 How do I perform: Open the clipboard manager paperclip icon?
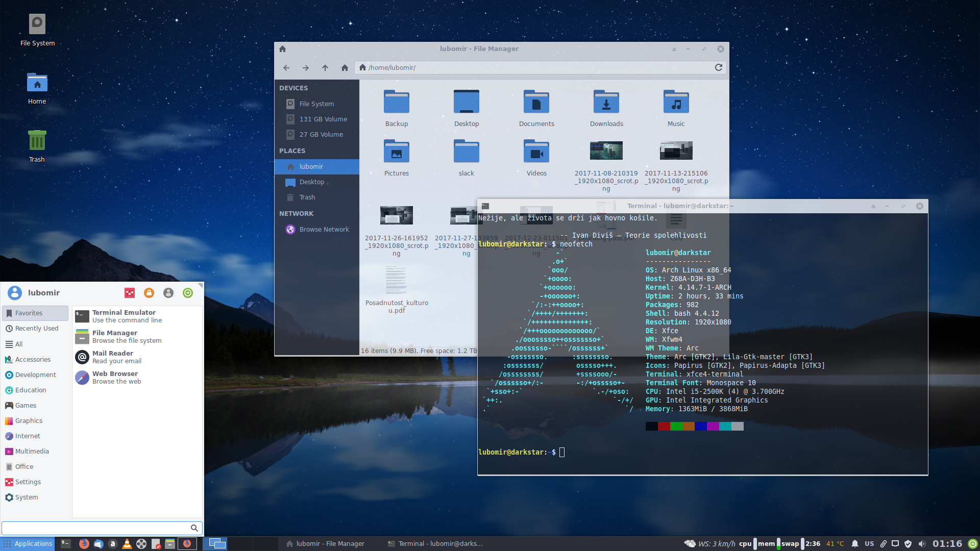click(883, 544)
